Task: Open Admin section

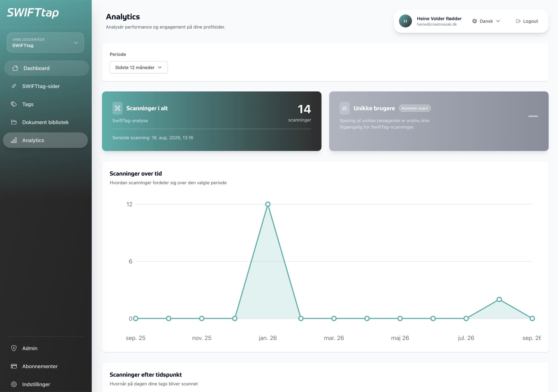Action: point(45,348)
